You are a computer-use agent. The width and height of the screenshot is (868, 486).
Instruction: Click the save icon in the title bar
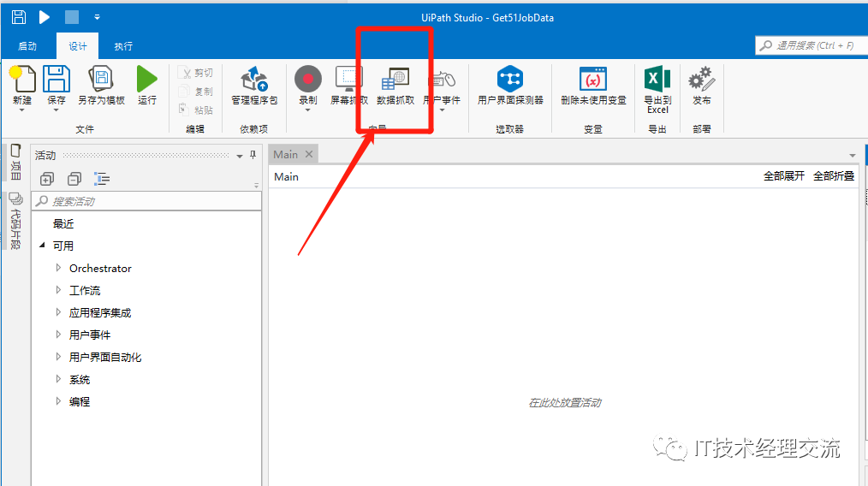19,17
